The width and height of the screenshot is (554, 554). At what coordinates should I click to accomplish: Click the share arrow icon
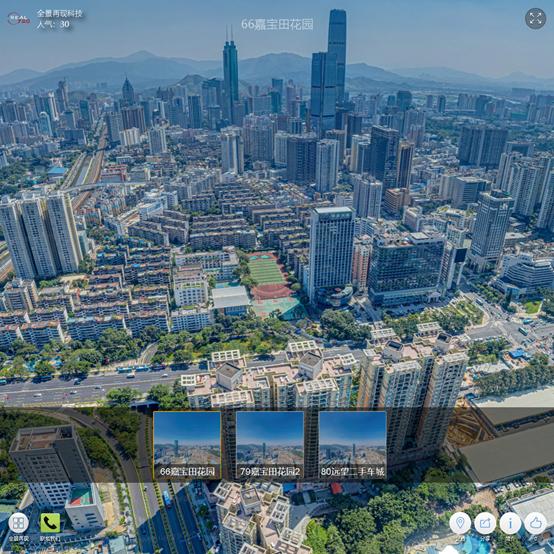pyautogui.click(x=485, y=523)
